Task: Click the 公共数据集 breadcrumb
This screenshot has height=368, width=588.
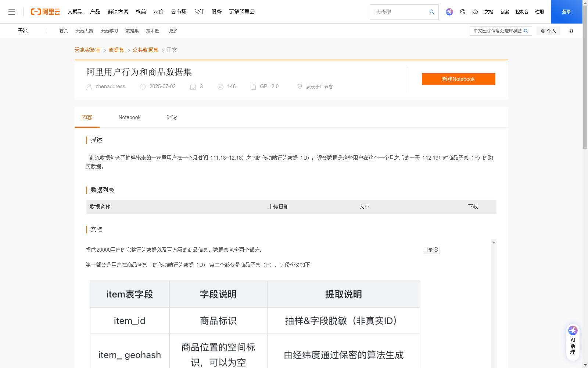Action: pos(146,50)
